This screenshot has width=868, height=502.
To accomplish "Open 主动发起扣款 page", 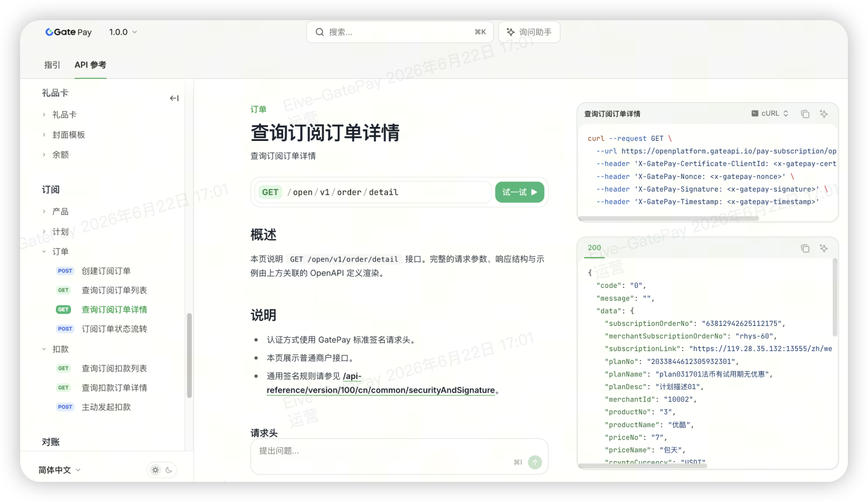I will [106, 407].
